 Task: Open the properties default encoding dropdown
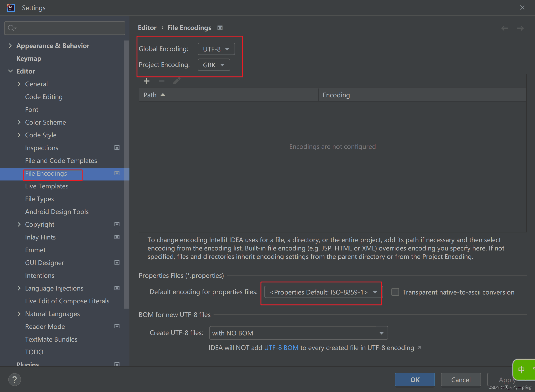pyautogui.click(x=323, y=292)
